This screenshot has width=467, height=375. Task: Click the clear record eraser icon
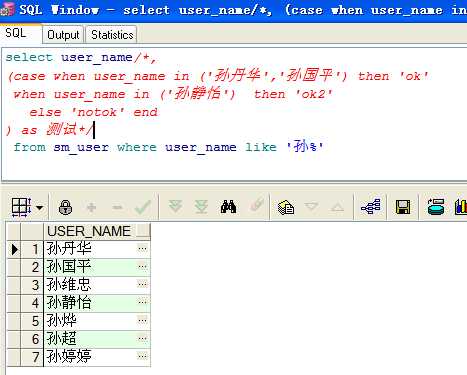coord(257,204)
